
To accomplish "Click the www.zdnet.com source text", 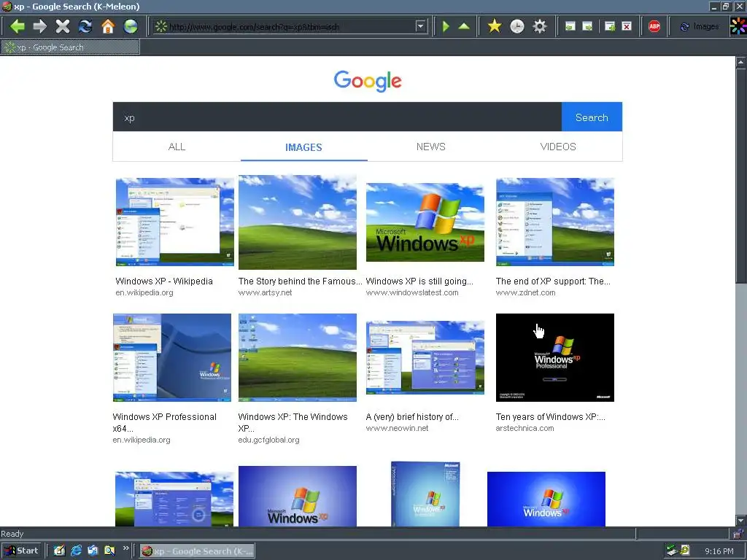I will pos(525,292).
